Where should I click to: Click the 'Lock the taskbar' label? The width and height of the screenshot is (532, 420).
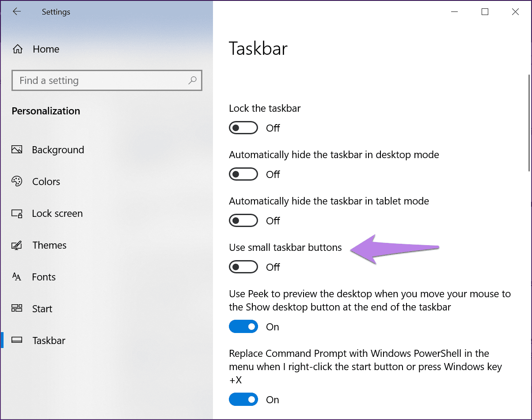pyautogui.click(x=265, y=108)
